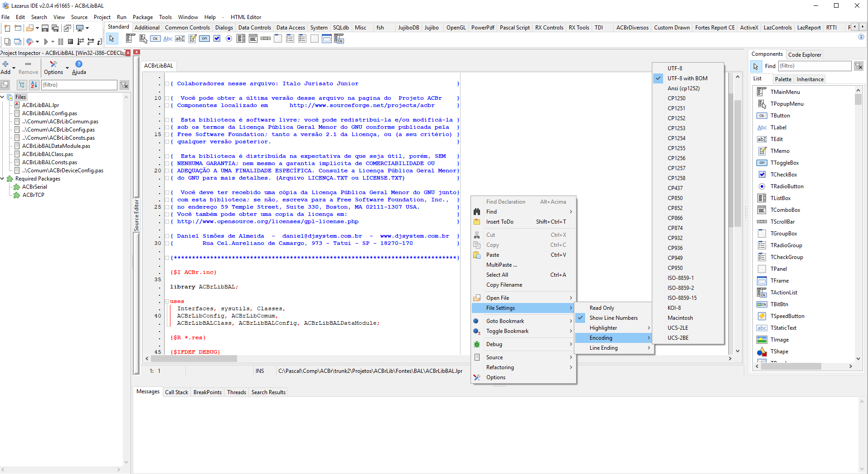Click the editor horizontal scrollbar thumb
Image resolution: width=868 pixels, height=474 pixels.
pyautogui.click(x=194, y=359)
